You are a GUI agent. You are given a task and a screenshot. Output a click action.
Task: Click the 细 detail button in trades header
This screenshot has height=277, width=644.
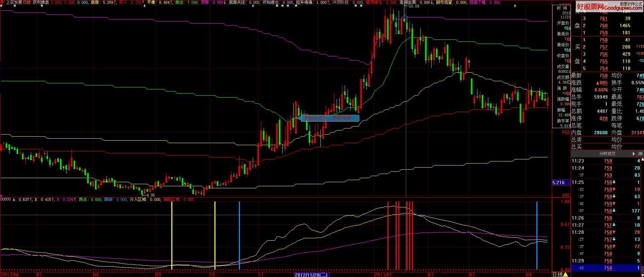point(640,154)
